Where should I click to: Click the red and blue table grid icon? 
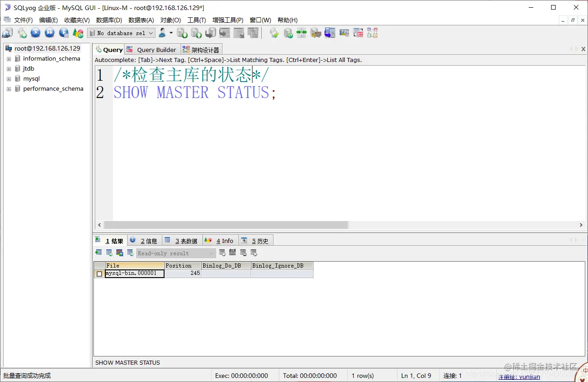(358, 33)
